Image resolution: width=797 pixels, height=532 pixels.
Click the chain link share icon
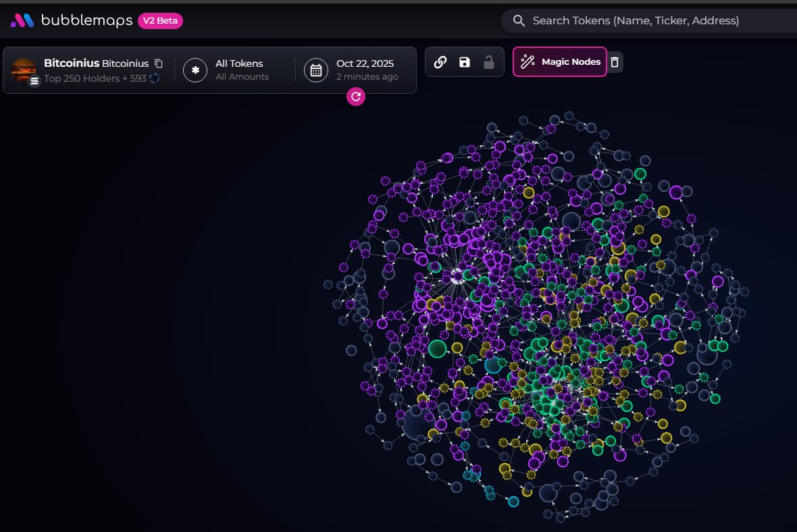pyautogui.click(x=440, y=62)
